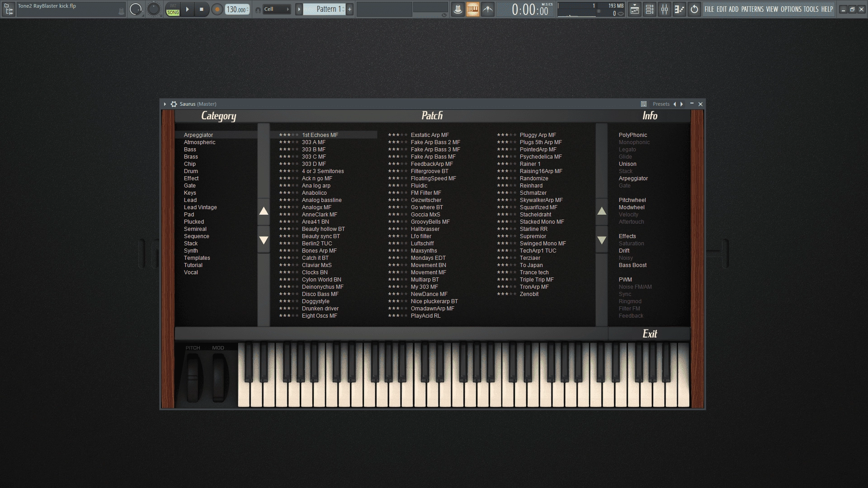
Task: Go to next preset arrow in Saurus
Action: point(682,104)
